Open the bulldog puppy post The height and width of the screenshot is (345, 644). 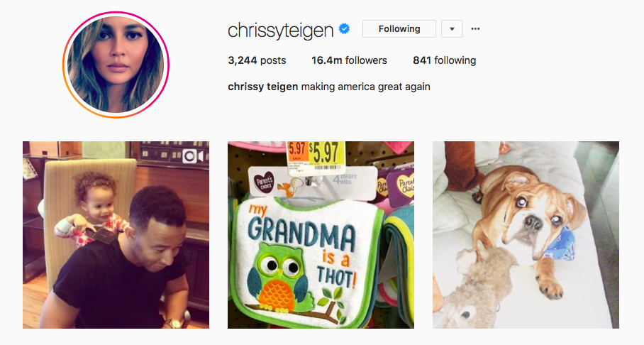[x=526, y=235]
